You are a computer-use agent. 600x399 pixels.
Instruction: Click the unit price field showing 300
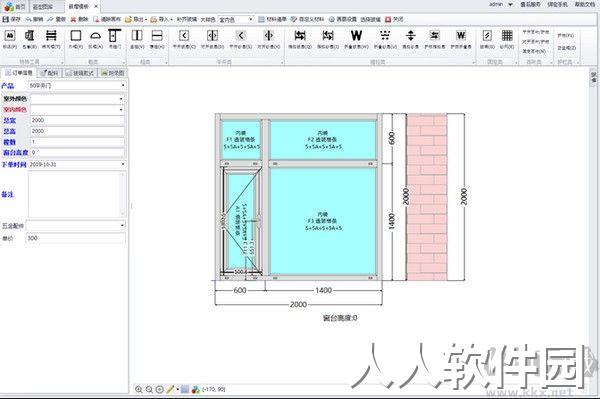coord(76,238)
